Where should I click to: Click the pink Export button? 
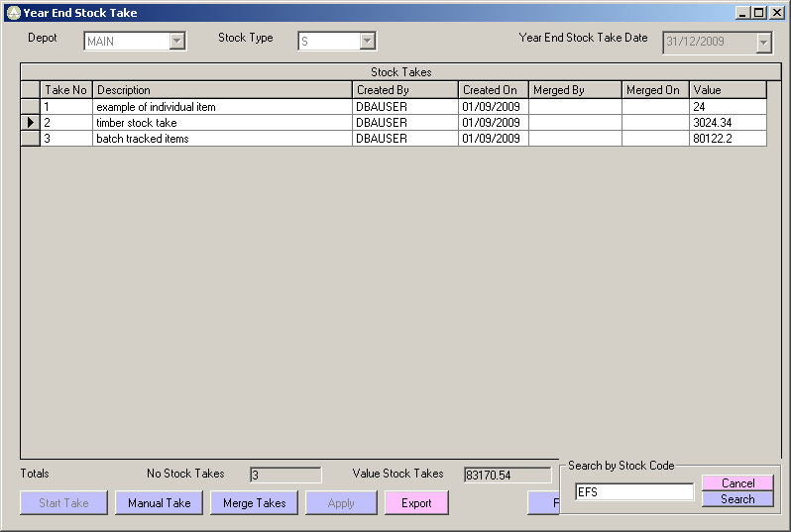coord(416,502)
